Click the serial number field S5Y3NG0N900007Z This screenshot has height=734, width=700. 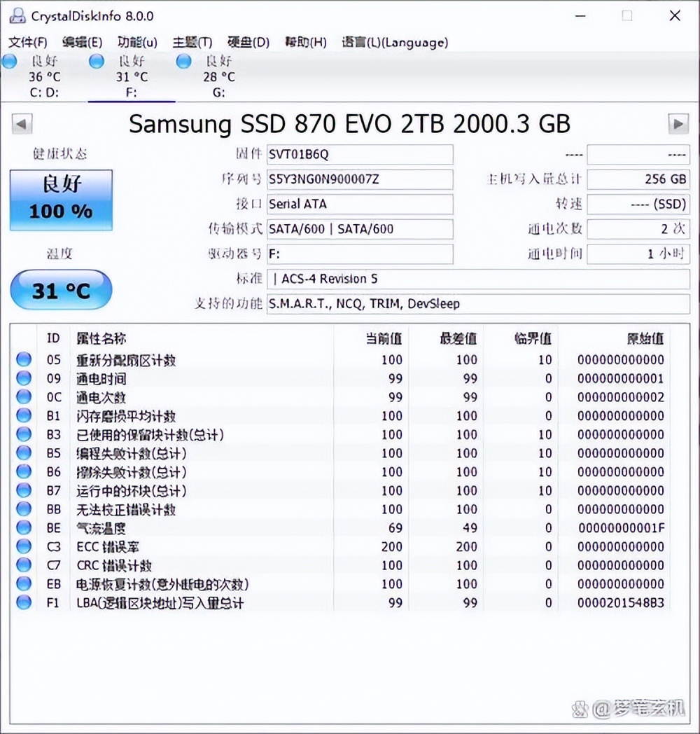[360, 179]
